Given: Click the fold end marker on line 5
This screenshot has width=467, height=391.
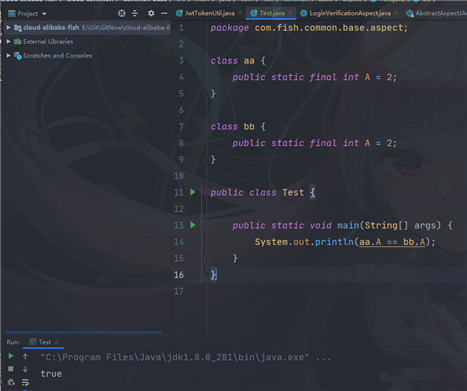Looking at the screenshot, I should (207, 94).
